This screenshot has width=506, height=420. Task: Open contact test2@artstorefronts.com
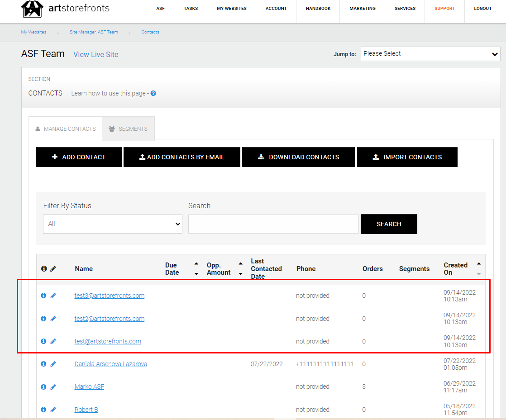[x=110, y=319]
